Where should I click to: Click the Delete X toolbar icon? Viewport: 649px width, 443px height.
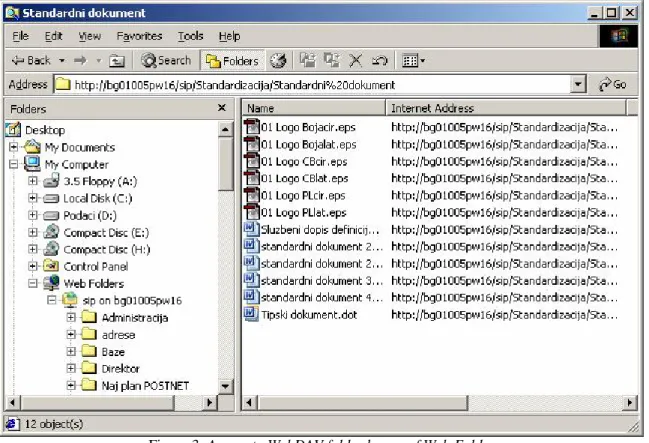[x=355, y=60]
